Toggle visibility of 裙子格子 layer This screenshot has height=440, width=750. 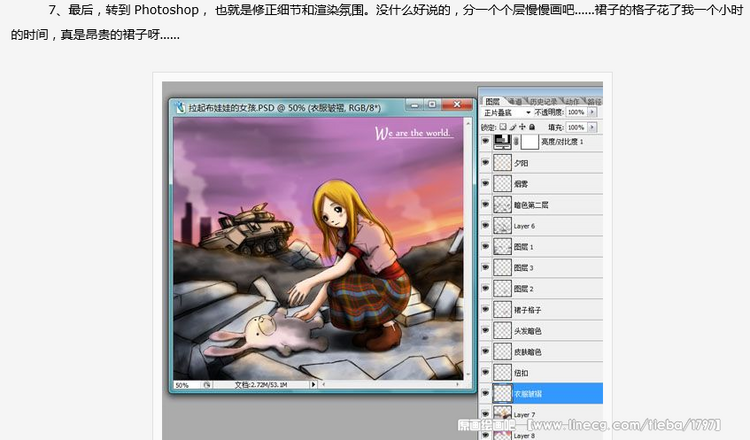485,310
